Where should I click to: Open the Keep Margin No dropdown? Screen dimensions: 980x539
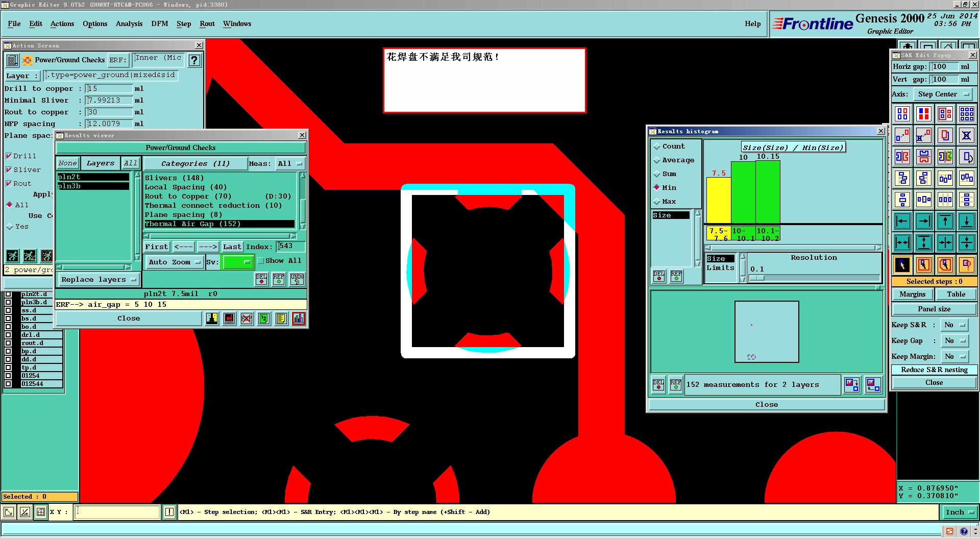[x=954, y=357]
